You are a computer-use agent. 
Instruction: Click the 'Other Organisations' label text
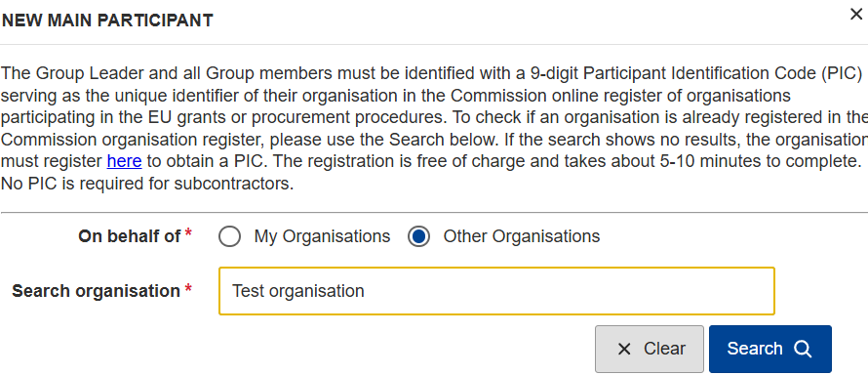522,236
